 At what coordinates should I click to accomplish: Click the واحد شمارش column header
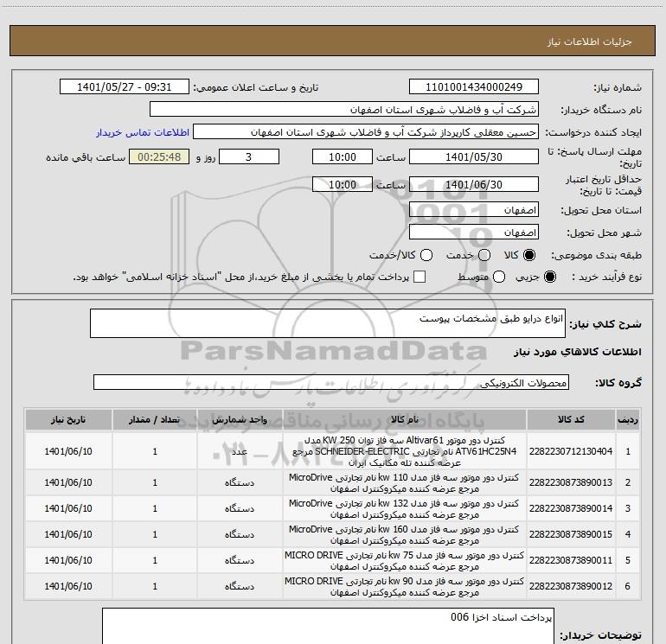(240, 419)
